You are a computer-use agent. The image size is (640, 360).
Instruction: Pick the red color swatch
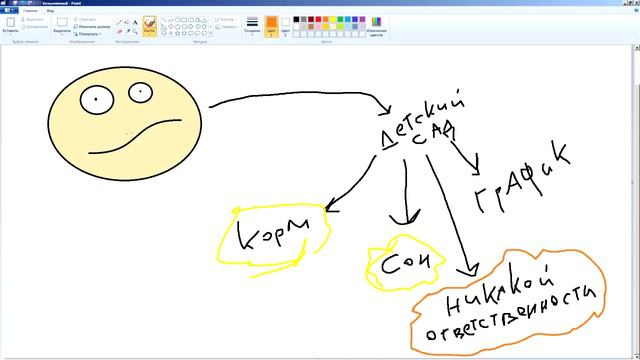coord(318,19)
